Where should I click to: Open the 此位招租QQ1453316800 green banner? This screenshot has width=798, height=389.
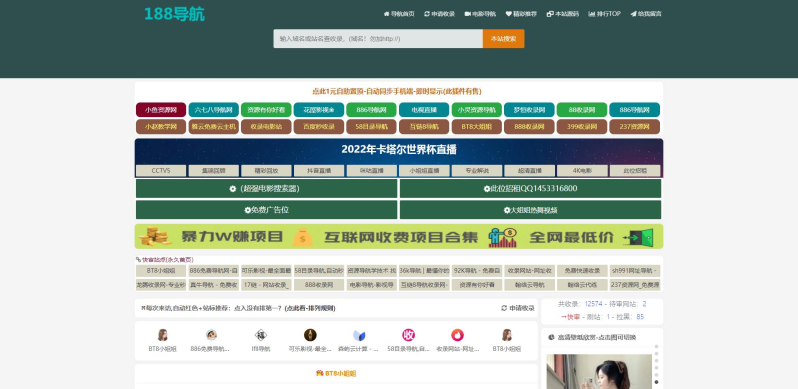point(530,188)
